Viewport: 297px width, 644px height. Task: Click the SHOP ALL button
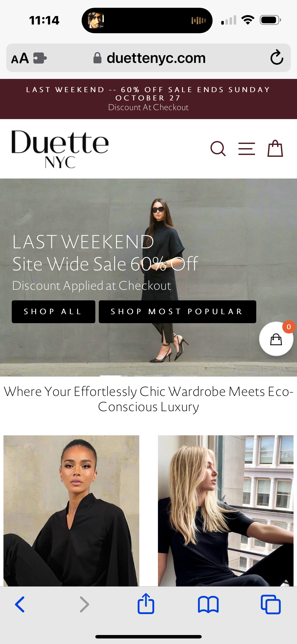point(53,311)
